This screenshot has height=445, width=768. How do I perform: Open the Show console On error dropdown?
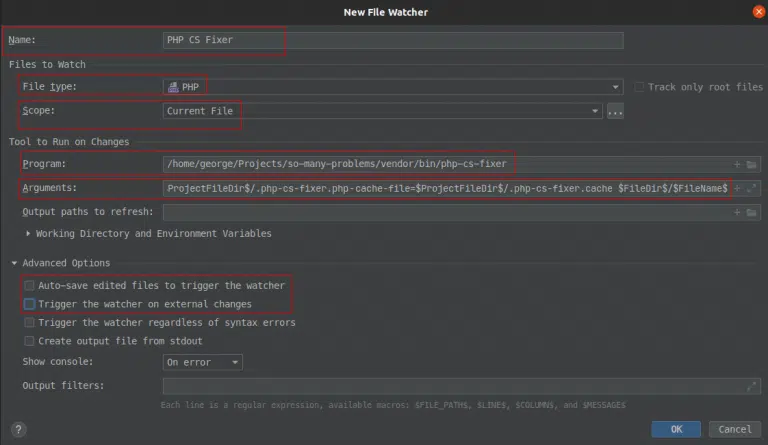[202, 362]
